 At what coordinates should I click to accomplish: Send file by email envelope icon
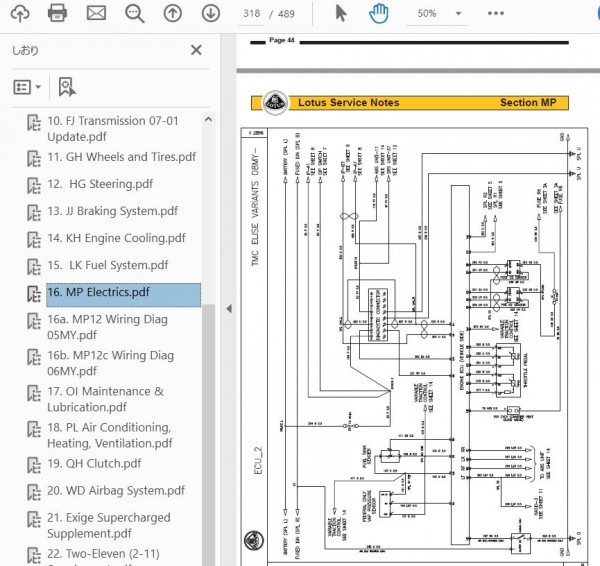96,14
